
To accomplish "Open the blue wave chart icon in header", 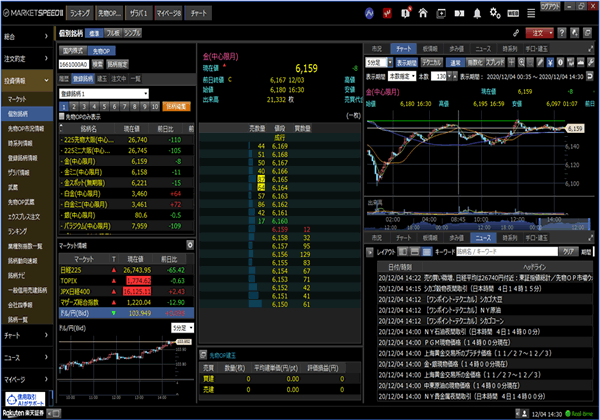I will (x=369, y=13).
